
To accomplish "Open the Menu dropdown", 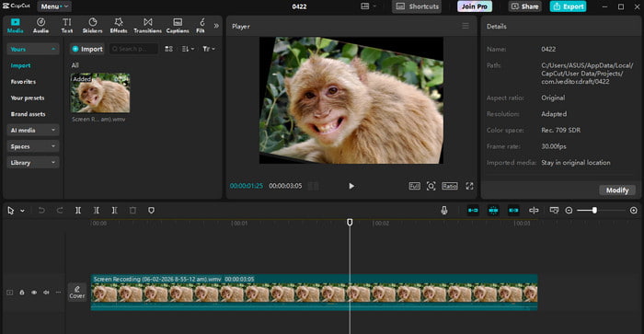I will (54, 6).
